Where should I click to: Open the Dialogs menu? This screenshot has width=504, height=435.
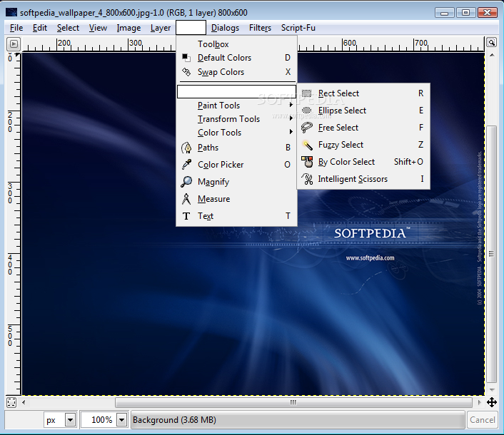point(225,28)
